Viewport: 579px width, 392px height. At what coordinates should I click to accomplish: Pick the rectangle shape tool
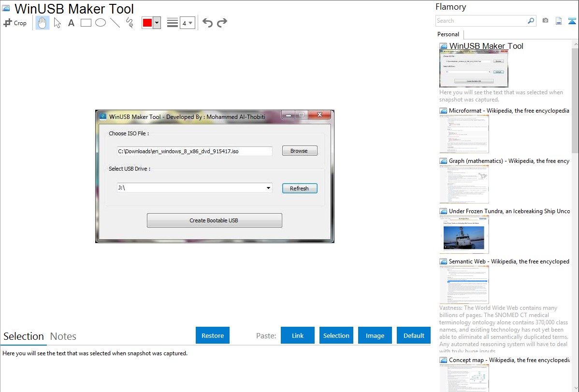pyautogui.click(x=86, y=23)
